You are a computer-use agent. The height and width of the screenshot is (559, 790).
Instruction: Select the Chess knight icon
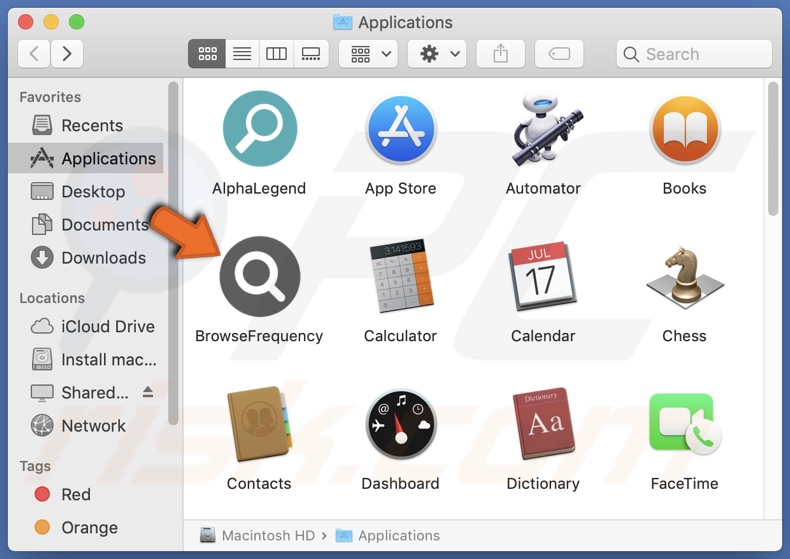click(685, 277)
